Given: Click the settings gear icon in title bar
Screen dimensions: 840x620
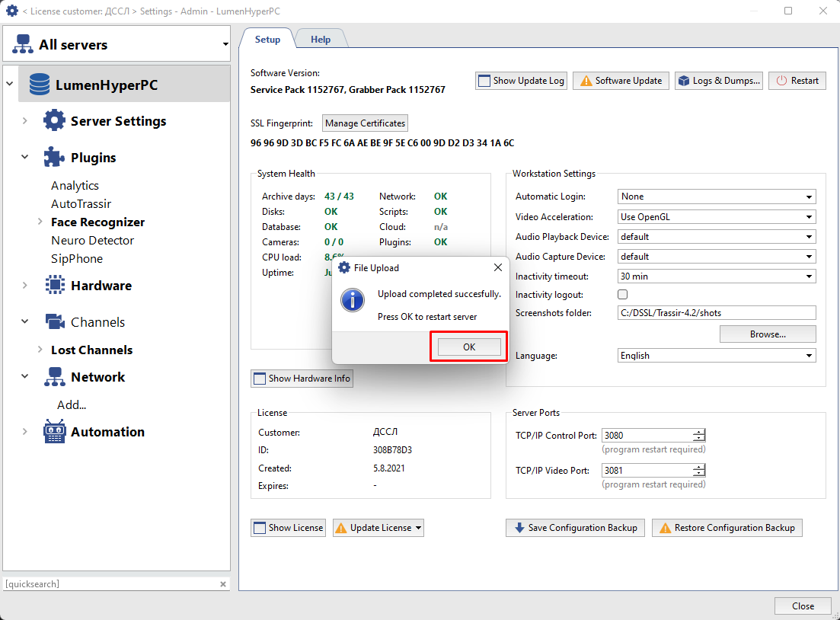Looking at the screenshot, I should click(x=11, y=11).
